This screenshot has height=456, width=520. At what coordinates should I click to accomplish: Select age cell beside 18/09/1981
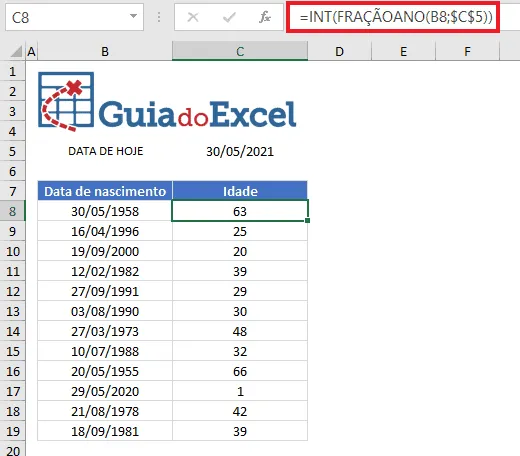click(x=240, y=431)
